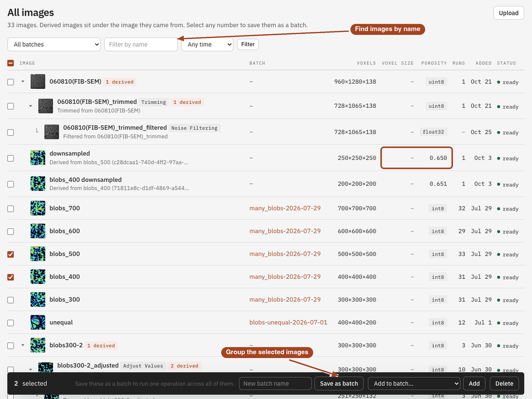Open many_blobs-2026-07-29 link for blobs_600

[285, 231]
